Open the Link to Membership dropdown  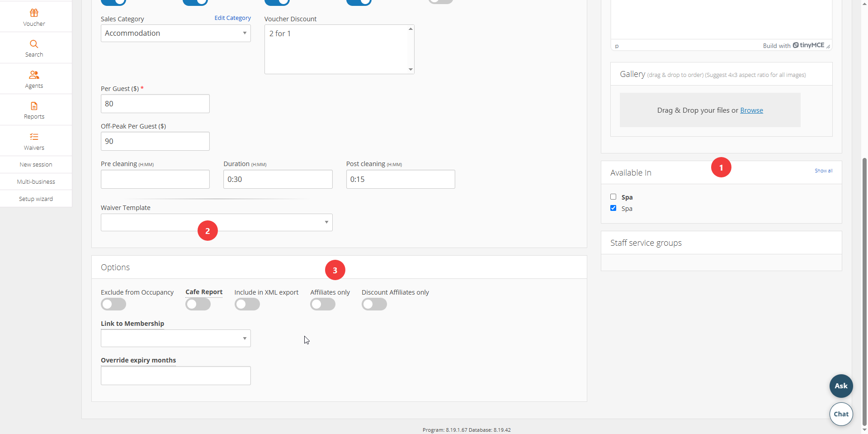tap(176, 339)
